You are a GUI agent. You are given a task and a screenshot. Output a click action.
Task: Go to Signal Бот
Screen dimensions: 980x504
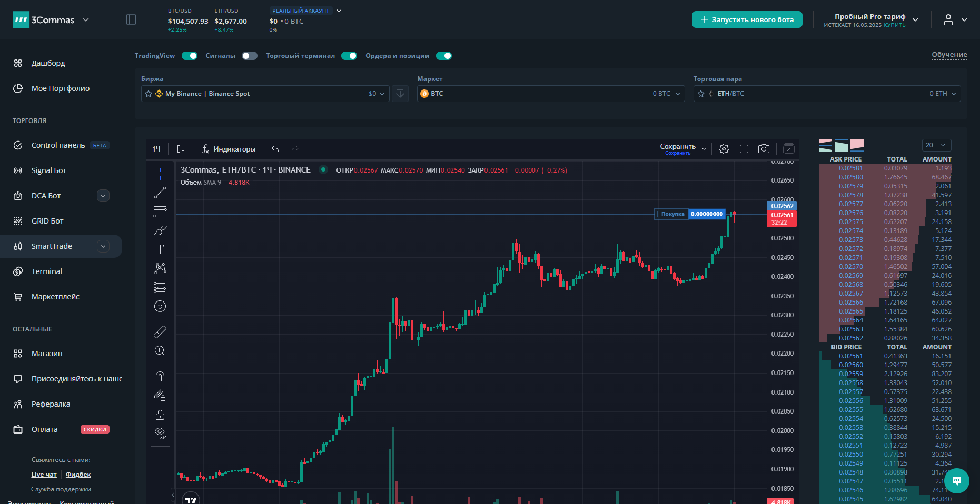point(49,170)
